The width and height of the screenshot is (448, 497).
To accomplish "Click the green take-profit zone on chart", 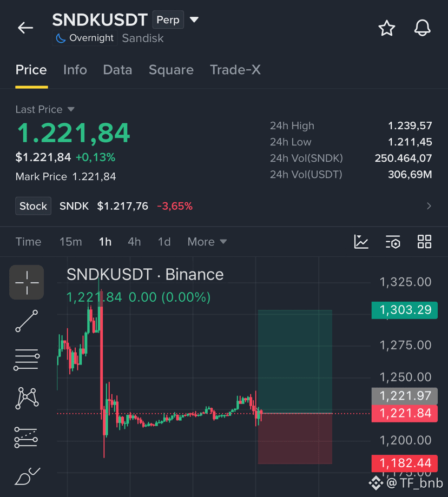I will [295, 362].
